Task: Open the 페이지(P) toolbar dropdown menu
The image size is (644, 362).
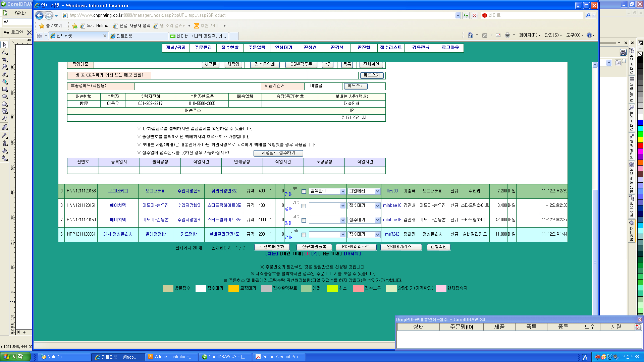Action: (x=530, y=35)
